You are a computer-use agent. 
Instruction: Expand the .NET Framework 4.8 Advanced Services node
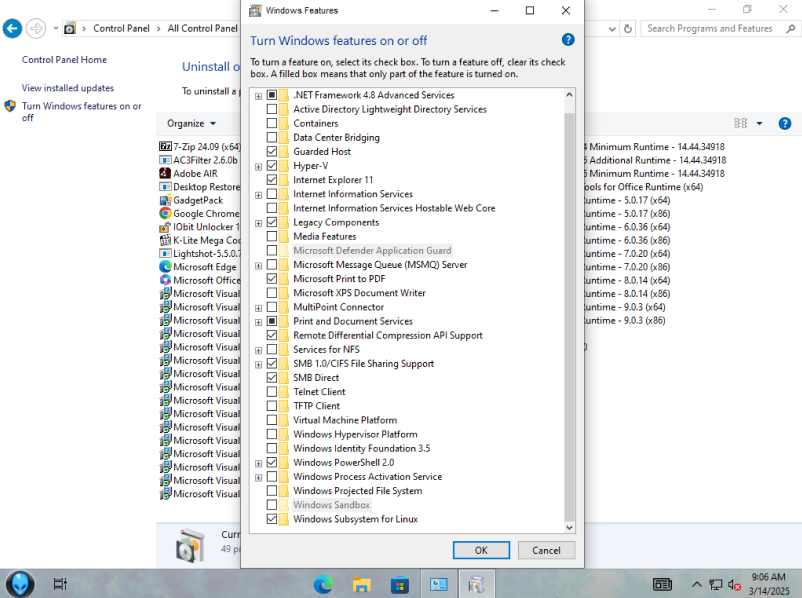click(x=258, y=96)
